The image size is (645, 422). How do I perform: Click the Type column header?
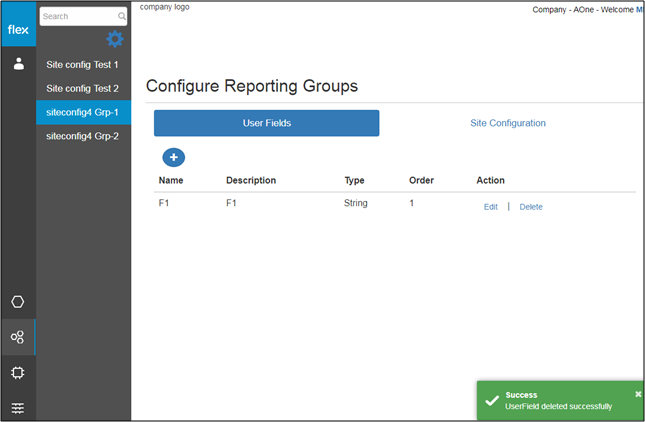tap(354, 180)
